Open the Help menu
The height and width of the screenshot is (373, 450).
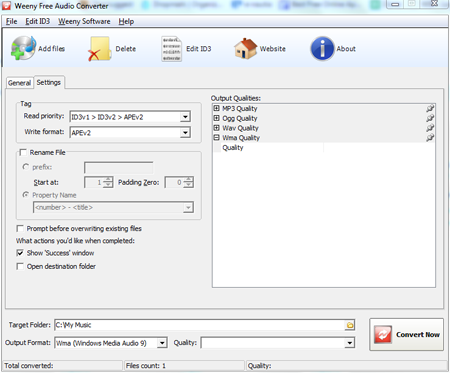pyautogui.click(x=126, y=21)
